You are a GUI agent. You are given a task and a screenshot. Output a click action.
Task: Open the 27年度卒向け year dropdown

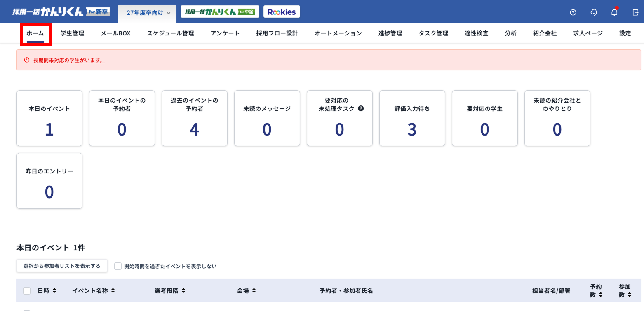coord(146,13)
